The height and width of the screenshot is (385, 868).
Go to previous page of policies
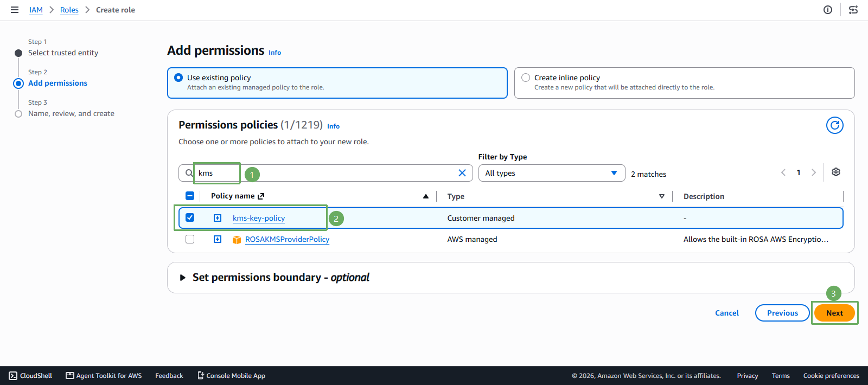tap(783, 172)
